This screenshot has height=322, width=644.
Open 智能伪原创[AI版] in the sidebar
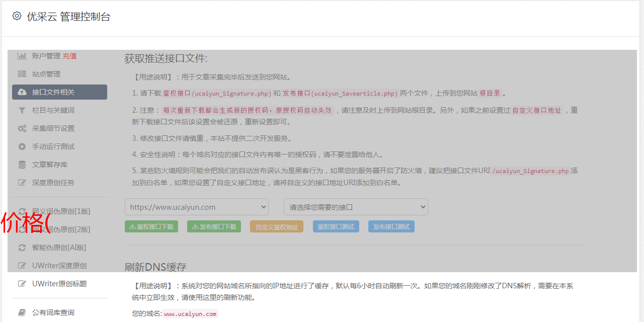(x=59, y=248)
